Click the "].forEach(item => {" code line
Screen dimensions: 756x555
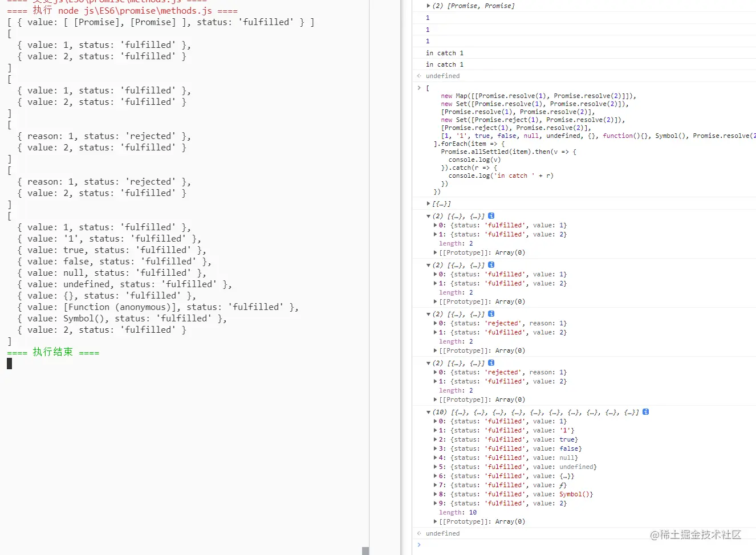point(469,144)
